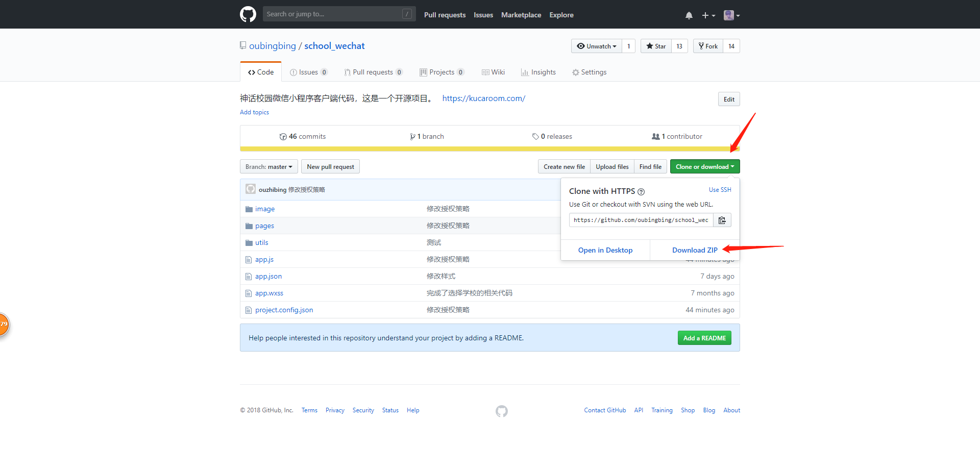Open the Wiki tab
This screenshot has width=980, height=472.
[x=493, y=72]
